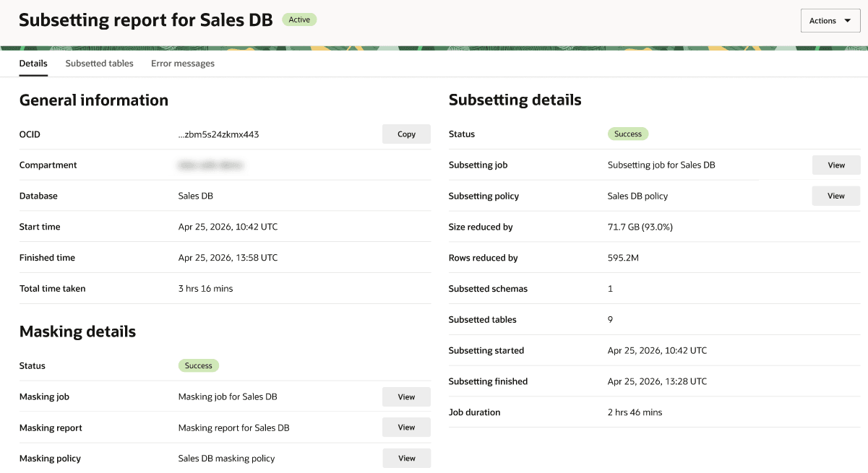Click the Compartment field label
This screenshot has height=473, width=868.
(x=48, y=165)
